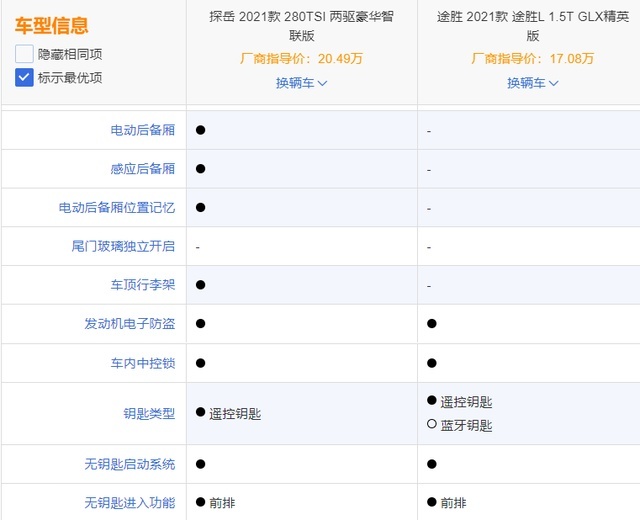
Task: Select 途胜 dot marker in 发动机电子防盗 row
Action: [x=432, y=324]
